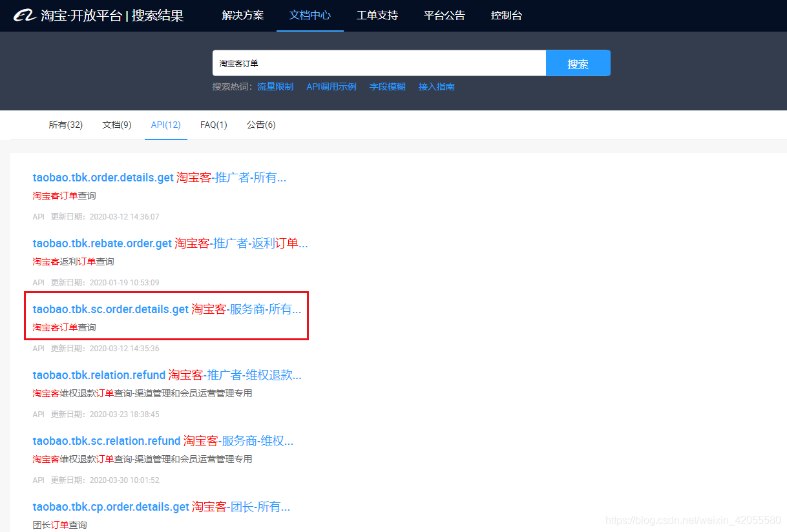Click the API调用示例 hot keyword link

pos(331,87)
